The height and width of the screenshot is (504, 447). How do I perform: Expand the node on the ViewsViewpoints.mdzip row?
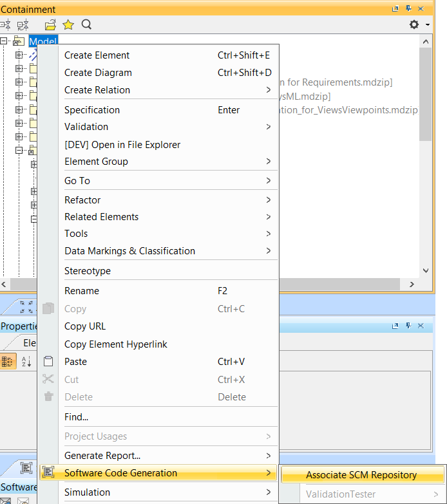[x=19, y=109]
